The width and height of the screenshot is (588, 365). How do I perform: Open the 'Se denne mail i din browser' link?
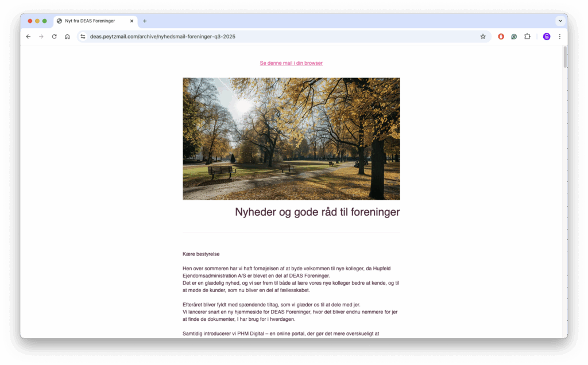(x=291, y=63)
